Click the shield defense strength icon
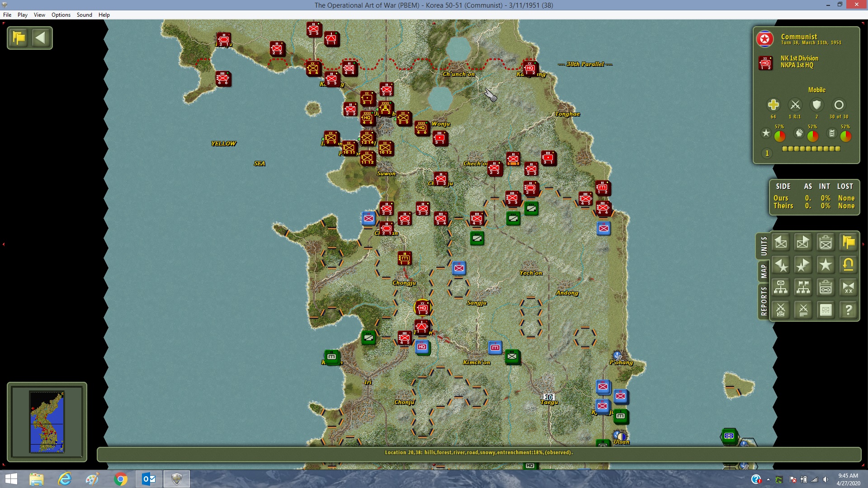 [816, 105]
